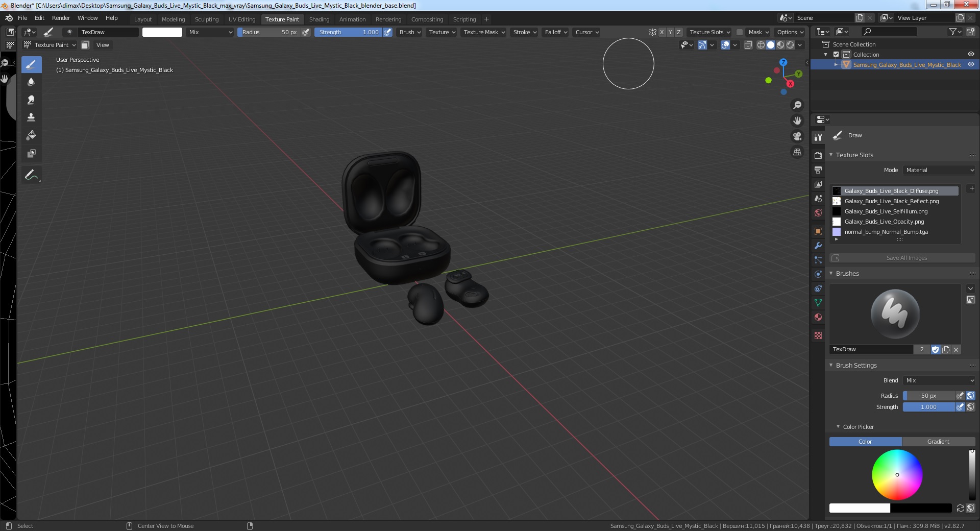
Task: Click the zoom view magnifier icon
Action: pos(797,105)
